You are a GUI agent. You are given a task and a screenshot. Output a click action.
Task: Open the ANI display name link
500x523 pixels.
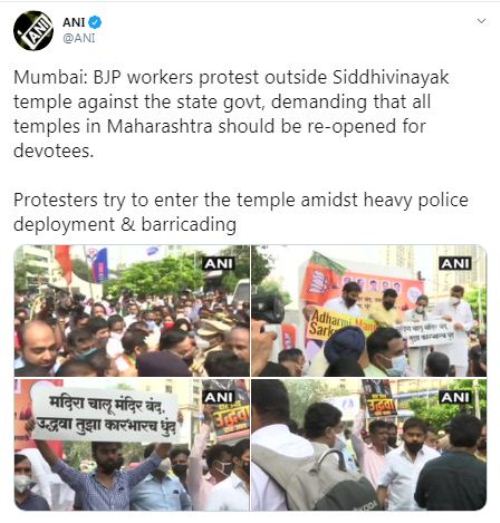click(x=74, y=22)
